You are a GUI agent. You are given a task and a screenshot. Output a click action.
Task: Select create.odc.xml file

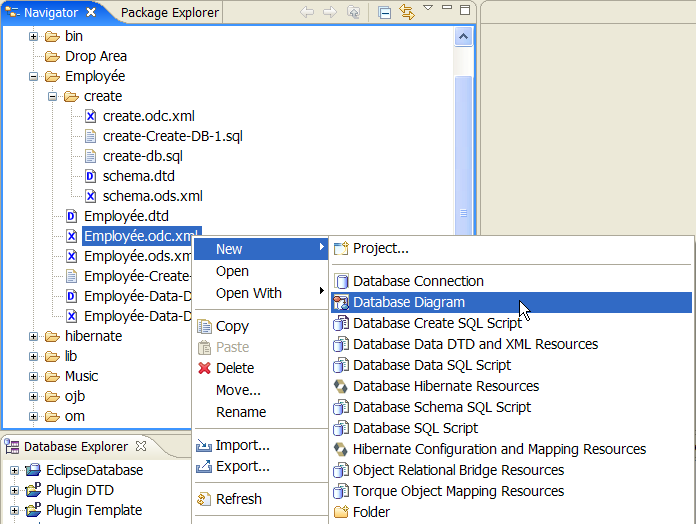149,116
